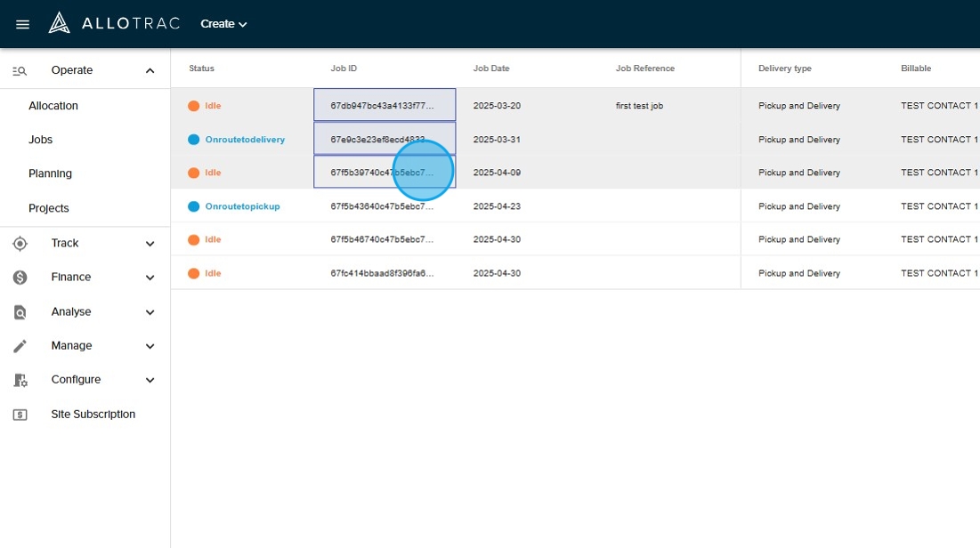Click the Operate search-list icon
Image resolution: width=980 pixels, height=548 pixels.
[x=20, y=71]
